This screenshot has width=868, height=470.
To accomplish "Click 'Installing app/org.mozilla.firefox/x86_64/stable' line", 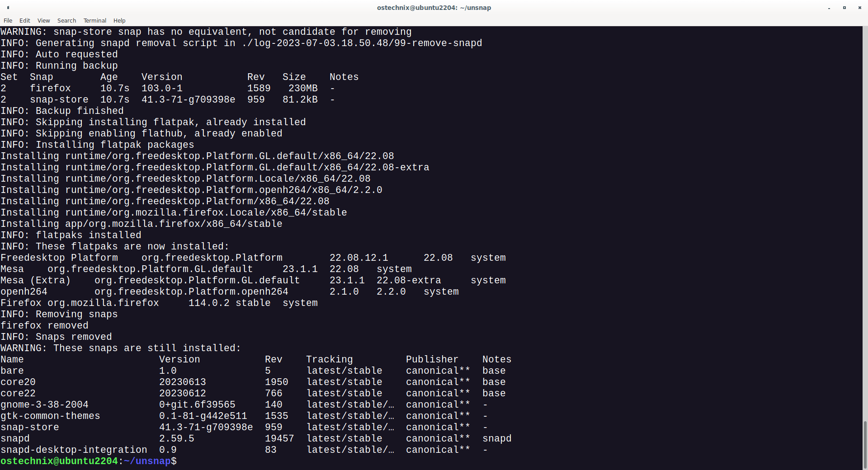I will pos(142,224).
